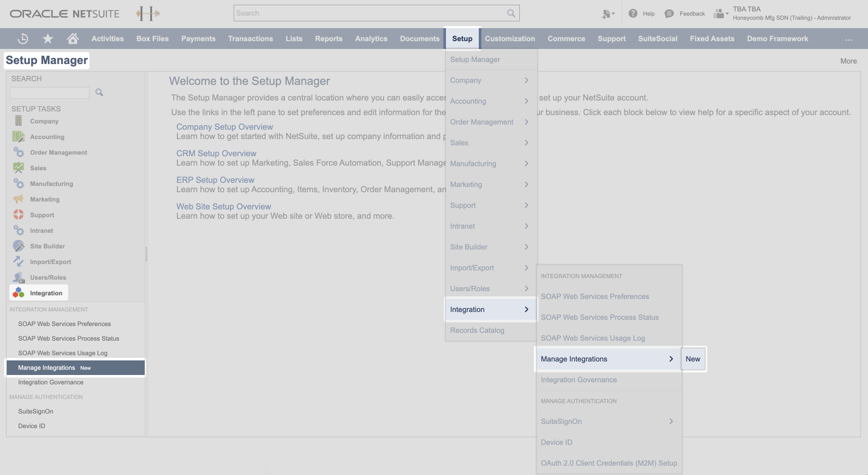The width and height of the screenshot is (868, 475).
Task: Open the Shortcuts star icon
Action: coord(47,39)
